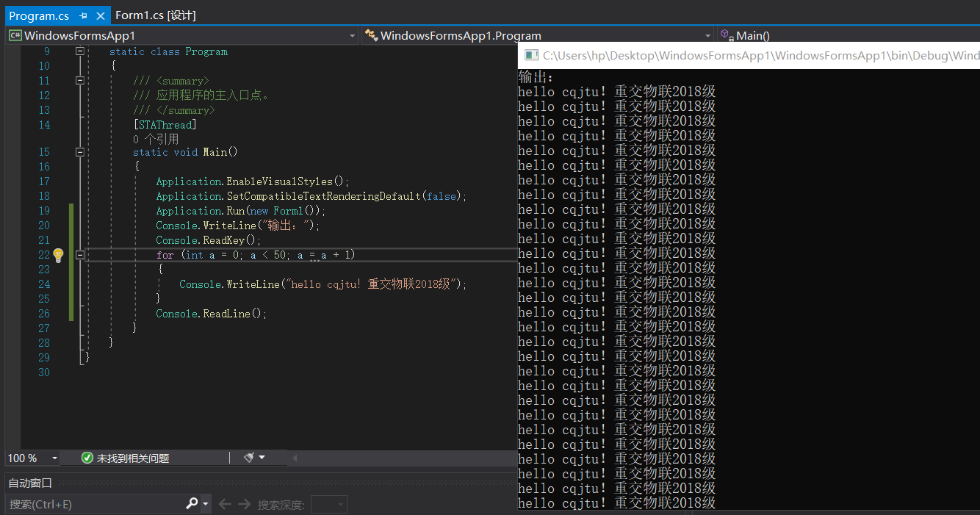
Task: Close the Program.cs tab
Action: (101, 15)
